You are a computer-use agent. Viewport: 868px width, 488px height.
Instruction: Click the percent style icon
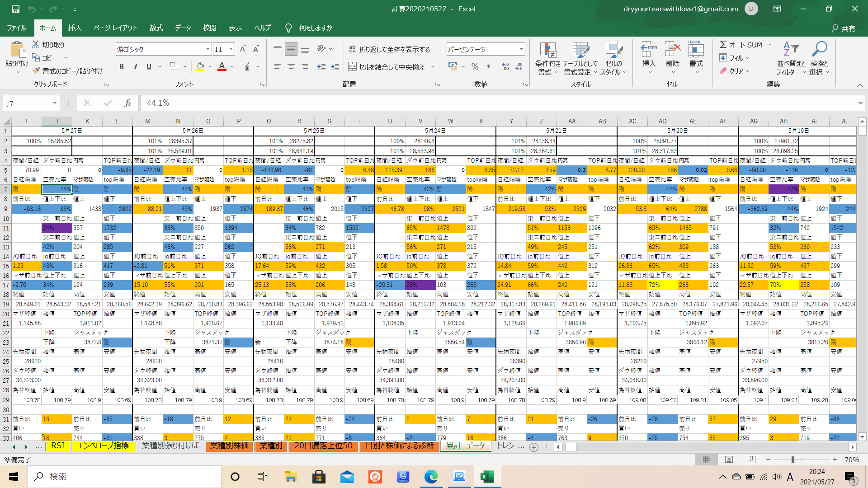coord(475,67)
